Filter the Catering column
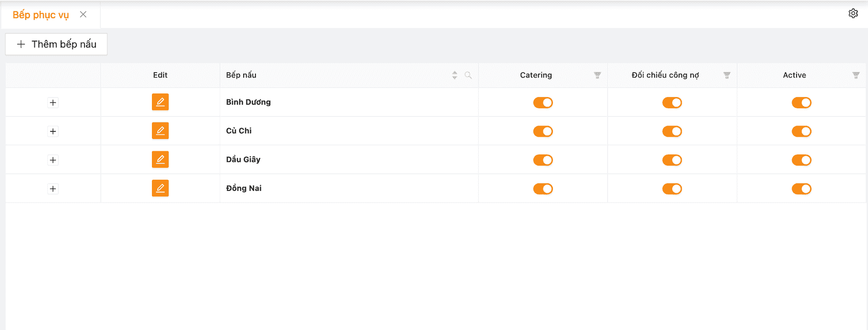This screenshot has height=330, width=868. (x=597, y=75)
